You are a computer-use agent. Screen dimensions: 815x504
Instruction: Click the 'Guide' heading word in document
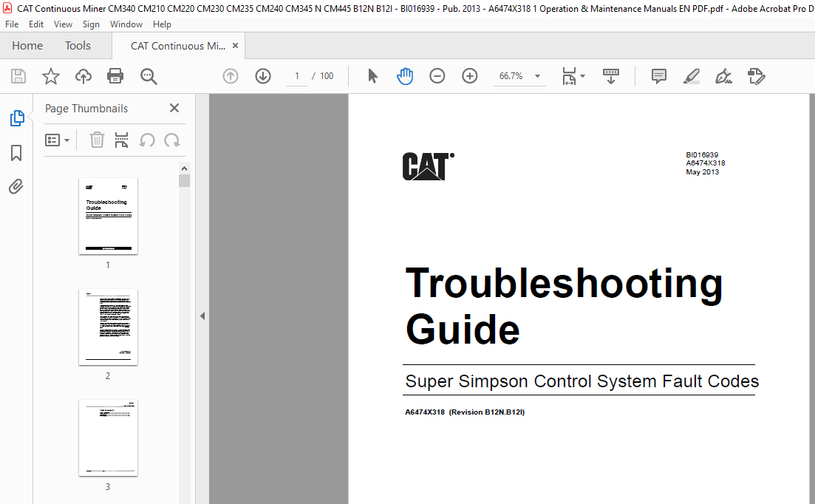click(463, 330)
